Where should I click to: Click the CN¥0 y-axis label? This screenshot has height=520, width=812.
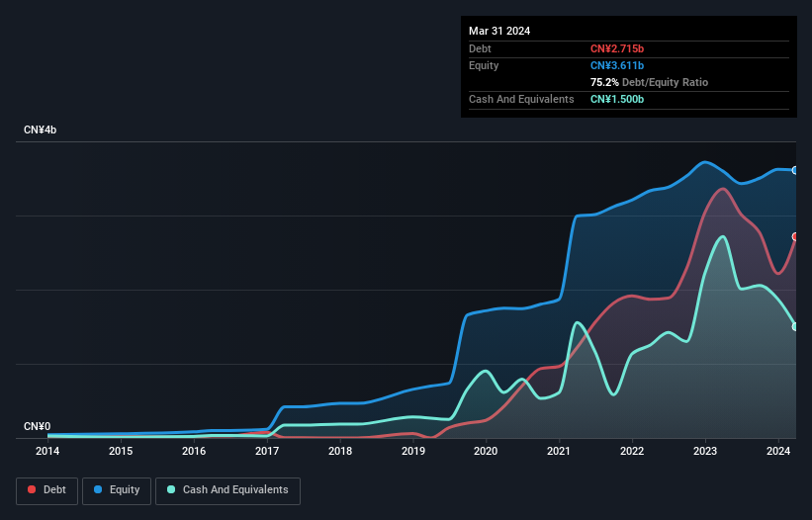[x=37, y=426]
